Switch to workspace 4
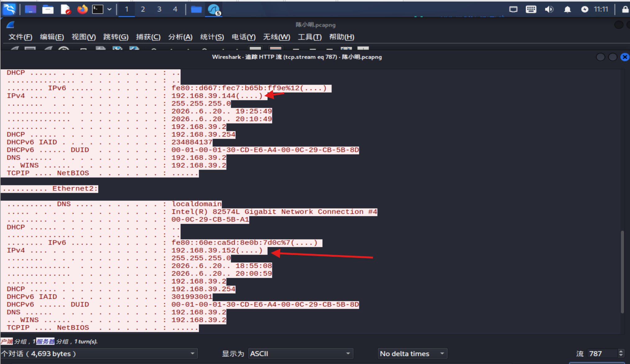Screen dimensions: 630x364 coord(175,9)
